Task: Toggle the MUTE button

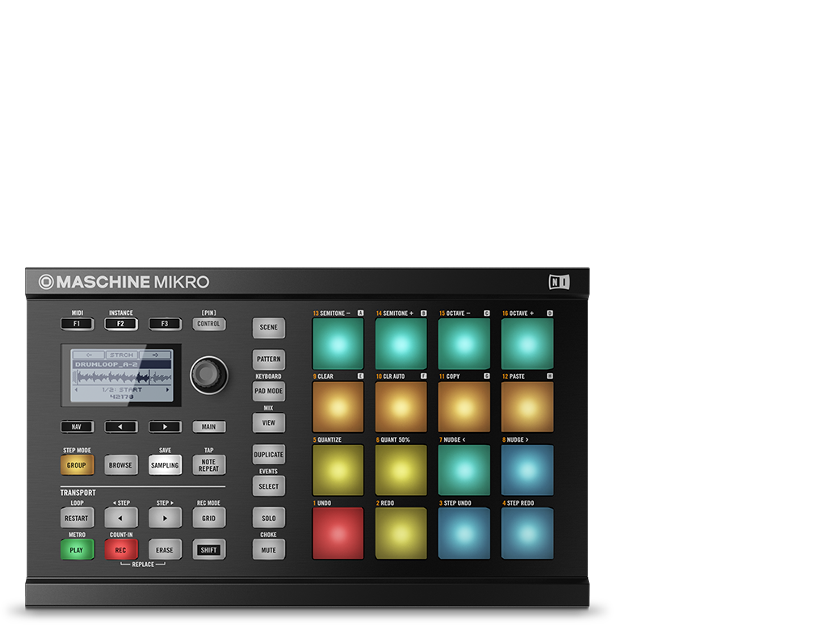Action: coord(268,550)
